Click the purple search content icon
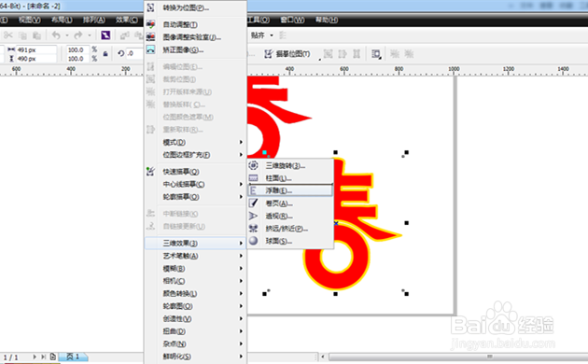Screen dimensions: 588x364 [x=105, y=35]
